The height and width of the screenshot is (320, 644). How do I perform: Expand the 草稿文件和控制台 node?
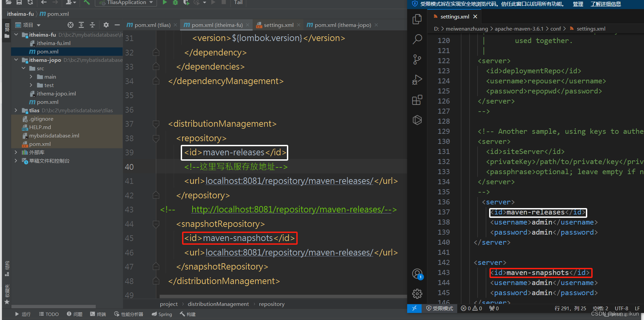pyautogui.click(x=16, y=161)
